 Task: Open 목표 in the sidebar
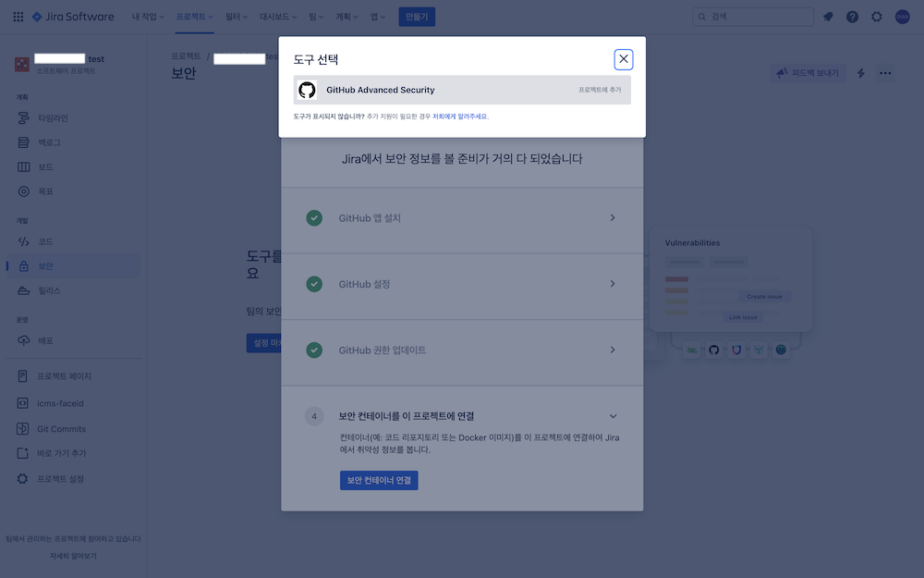[x=73, y=191]
